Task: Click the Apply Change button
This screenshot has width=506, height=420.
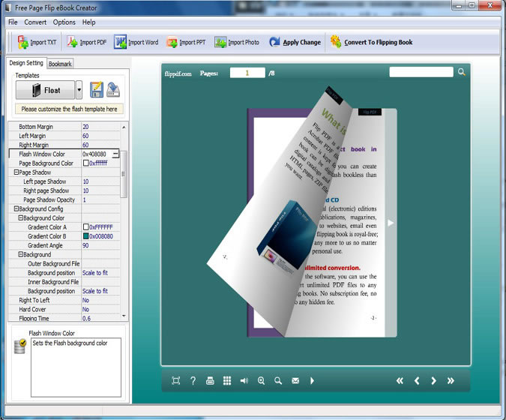Action: click(x=295, y=42)
